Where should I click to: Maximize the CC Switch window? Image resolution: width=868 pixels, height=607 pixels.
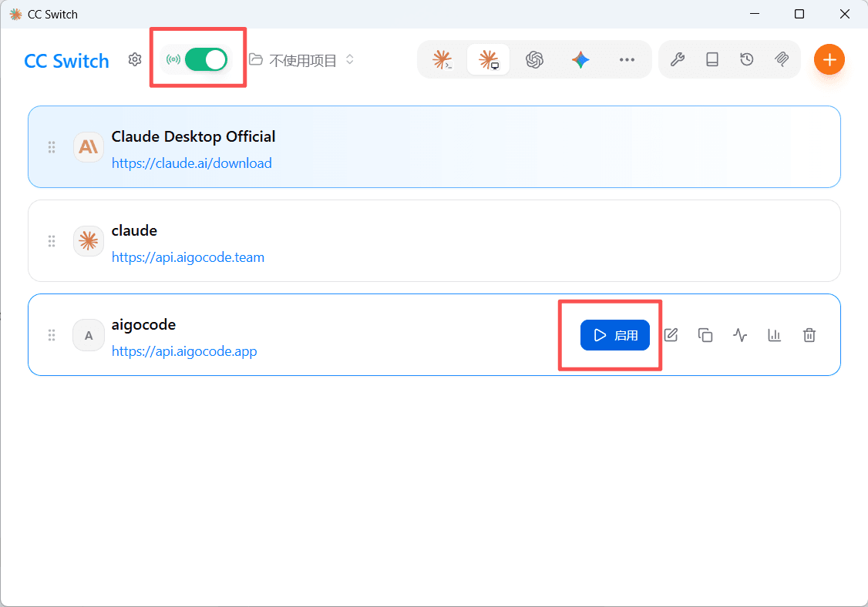(799, 14)
